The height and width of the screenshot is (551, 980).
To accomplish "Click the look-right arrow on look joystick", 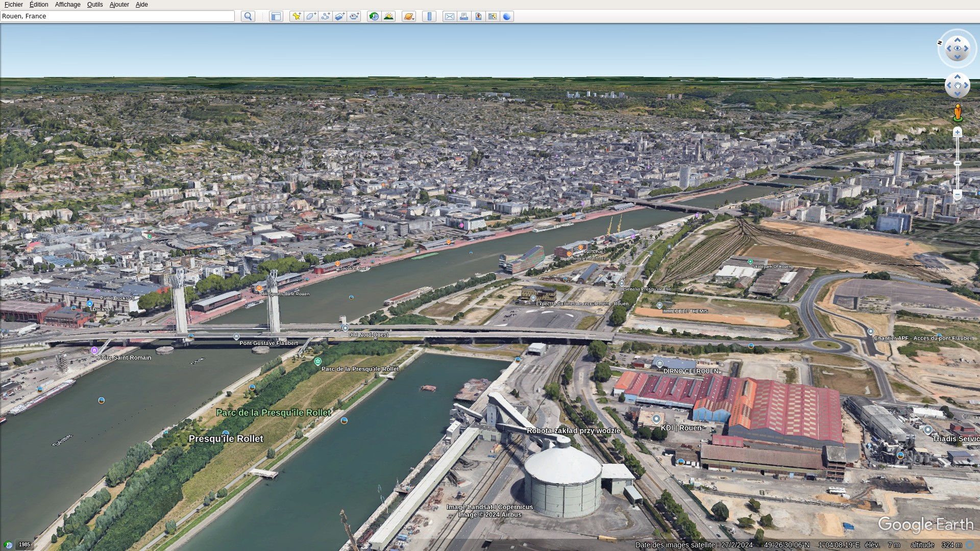I will pyautogui.click(x=966, y=48).
